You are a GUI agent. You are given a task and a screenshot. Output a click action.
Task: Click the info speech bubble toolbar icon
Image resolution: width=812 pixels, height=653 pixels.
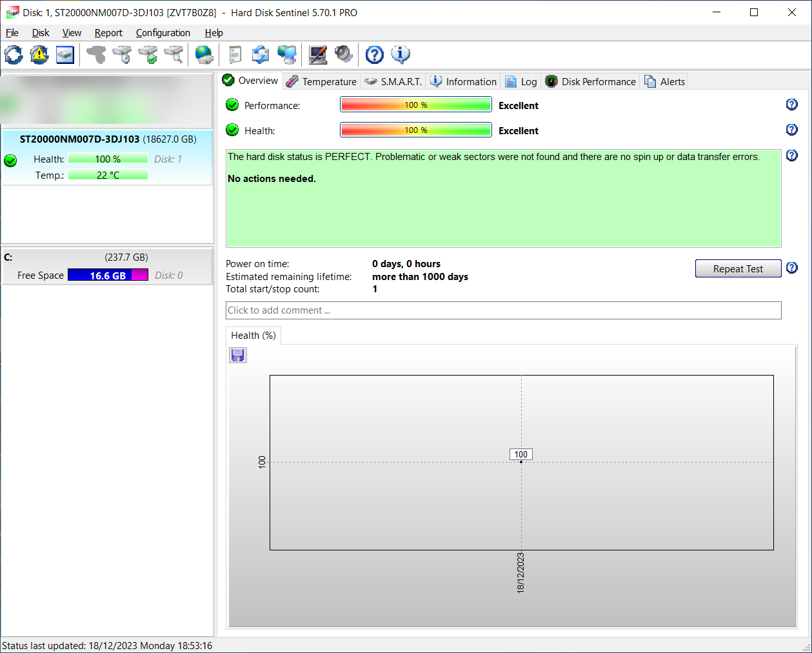(x=401, y=55)
